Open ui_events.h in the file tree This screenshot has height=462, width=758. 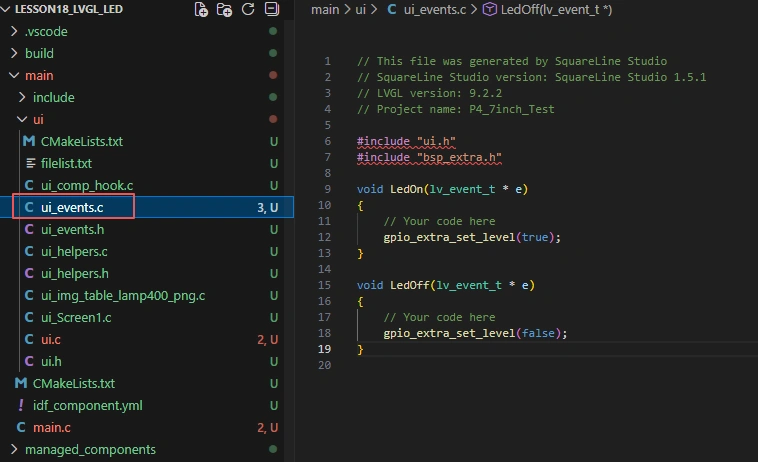[74, 229]
